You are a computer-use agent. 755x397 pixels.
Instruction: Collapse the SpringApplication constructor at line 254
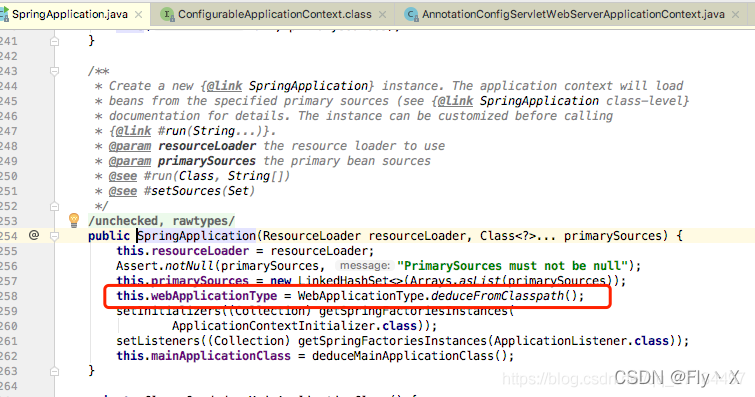click(x=54, y=236)
